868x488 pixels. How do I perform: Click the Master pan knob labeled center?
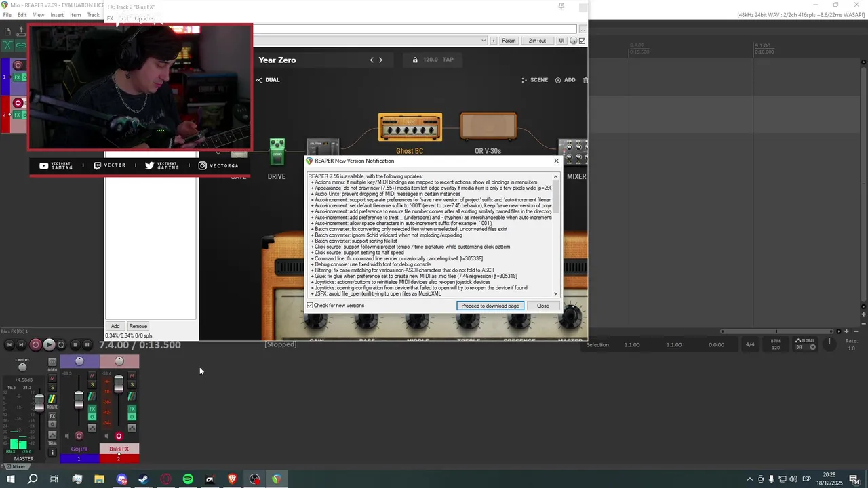point(22,367)
